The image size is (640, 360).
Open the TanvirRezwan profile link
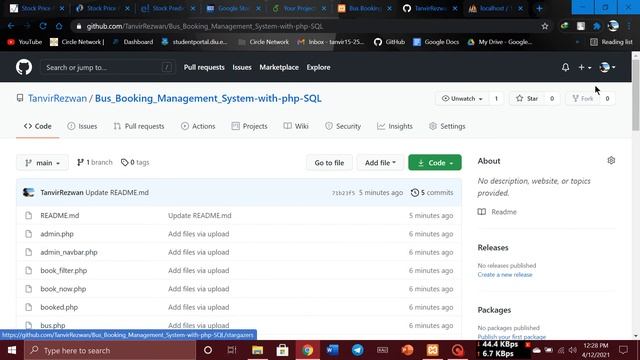[x=58, y=98]
